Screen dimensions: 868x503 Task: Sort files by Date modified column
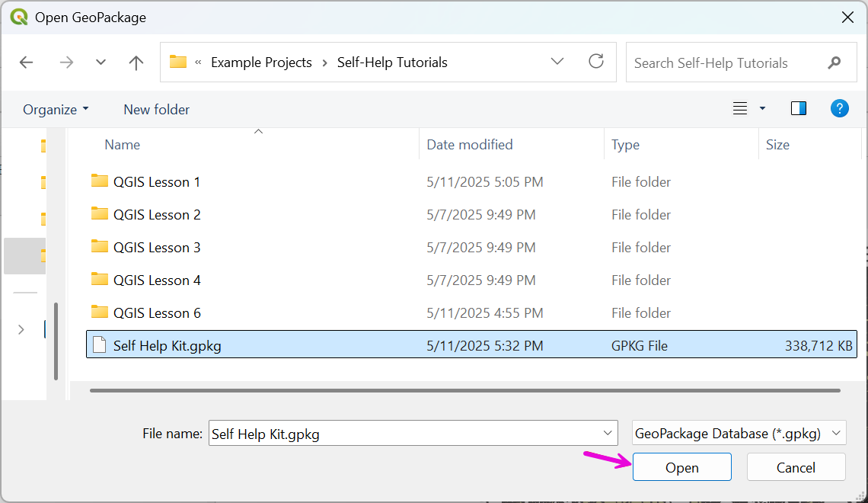[x=470, y=145]
